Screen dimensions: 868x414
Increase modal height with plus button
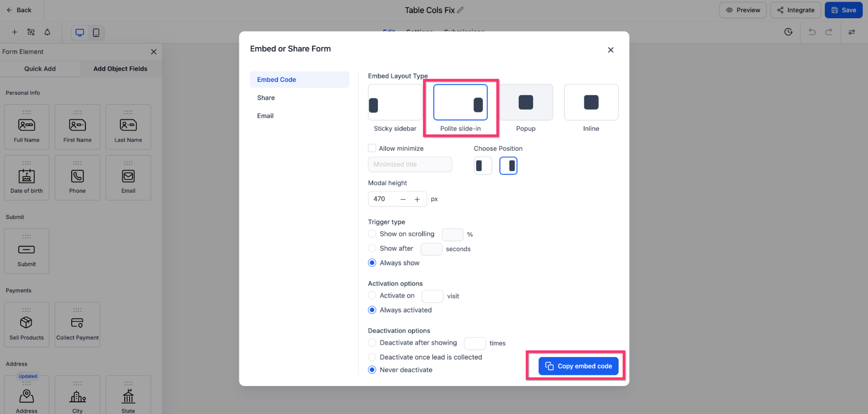tap(417, 199)
